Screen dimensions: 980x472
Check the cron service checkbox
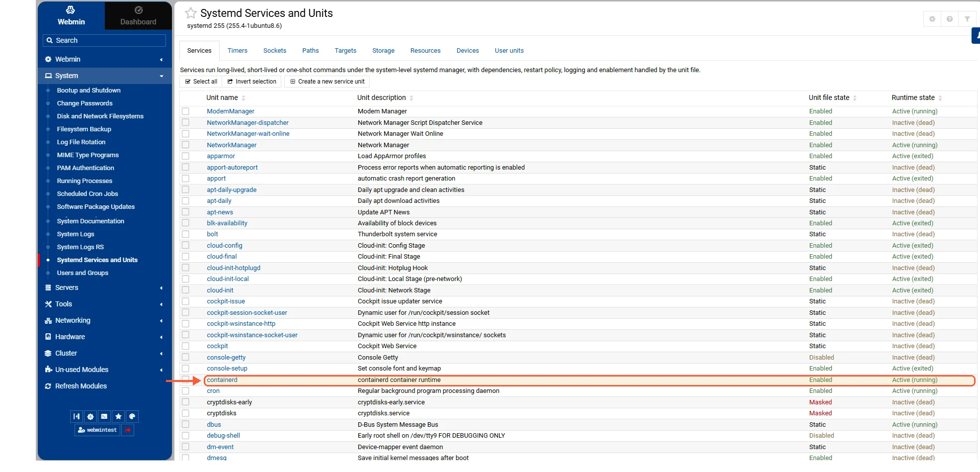pos(185,391)
